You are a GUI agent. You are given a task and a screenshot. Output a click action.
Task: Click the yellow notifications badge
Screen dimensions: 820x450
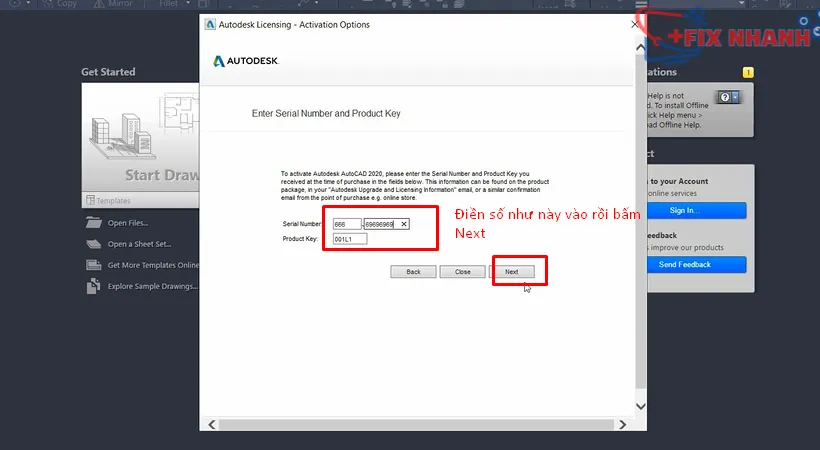[748, 72]
